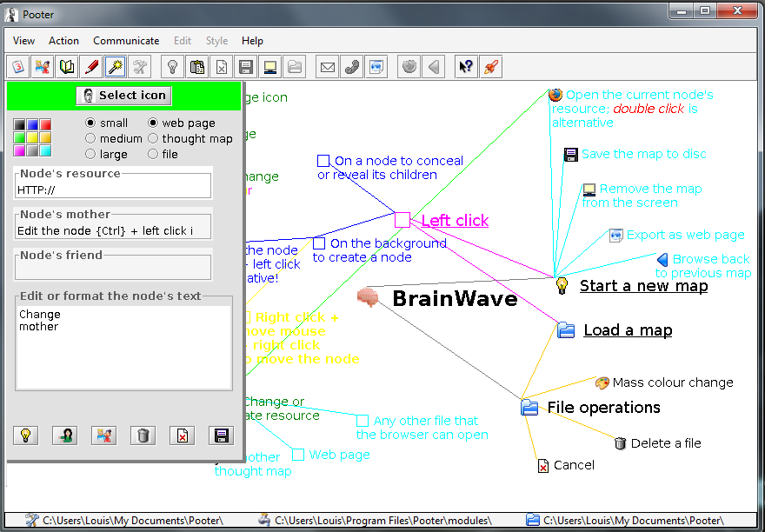This screenshot has height=532, width=765.
Task: Pick the black color swatch
Action: click(x=19, y=124)
